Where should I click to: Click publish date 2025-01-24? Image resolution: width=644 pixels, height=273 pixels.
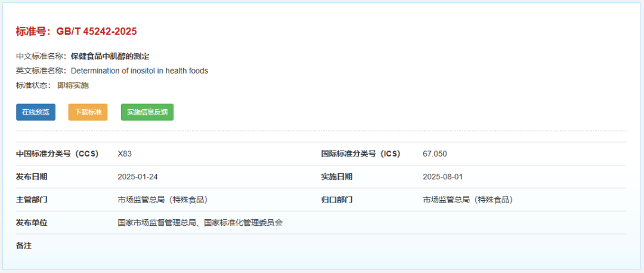[138, 177]
